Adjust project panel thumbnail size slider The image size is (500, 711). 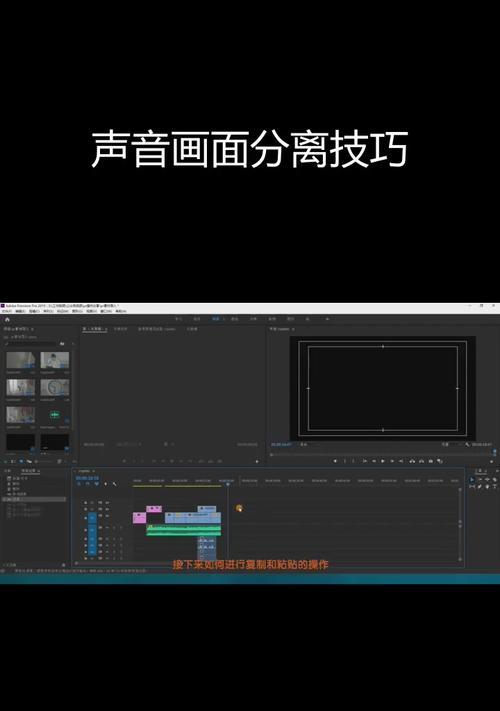pyautogui.click(x=43, y=462)
